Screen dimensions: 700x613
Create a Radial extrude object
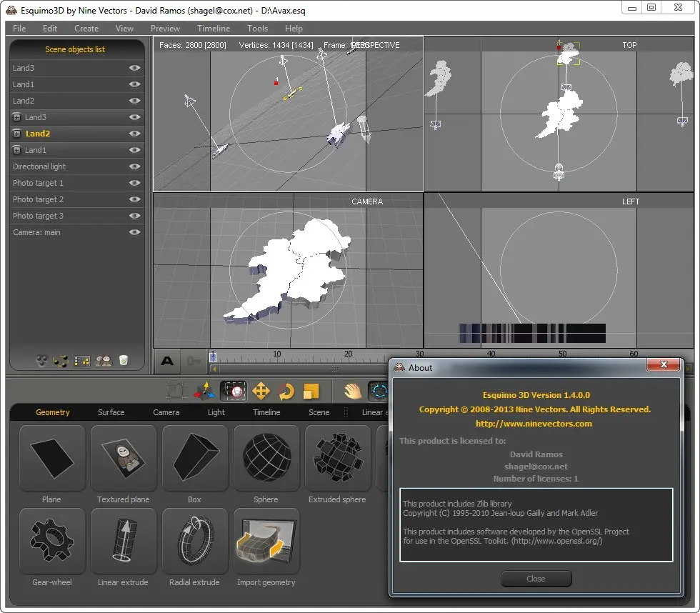194,541
